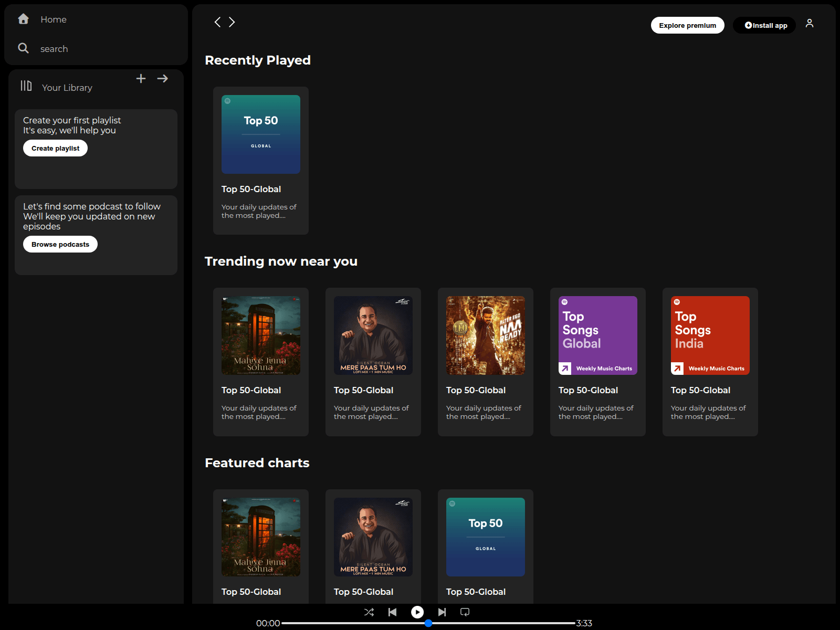840x630 pixels.
Task: Click the Your Library label
Action: (67, 88)
